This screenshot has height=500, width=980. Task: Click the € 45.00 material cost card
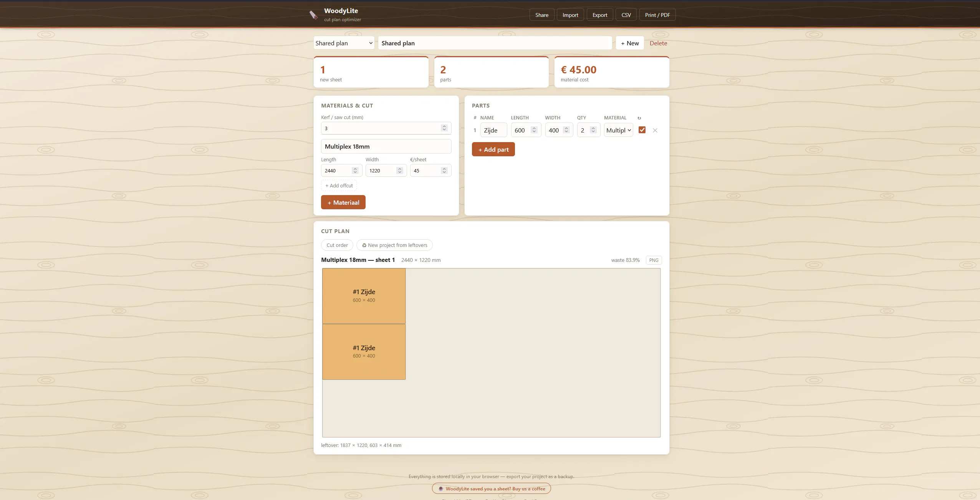(612, 72)
